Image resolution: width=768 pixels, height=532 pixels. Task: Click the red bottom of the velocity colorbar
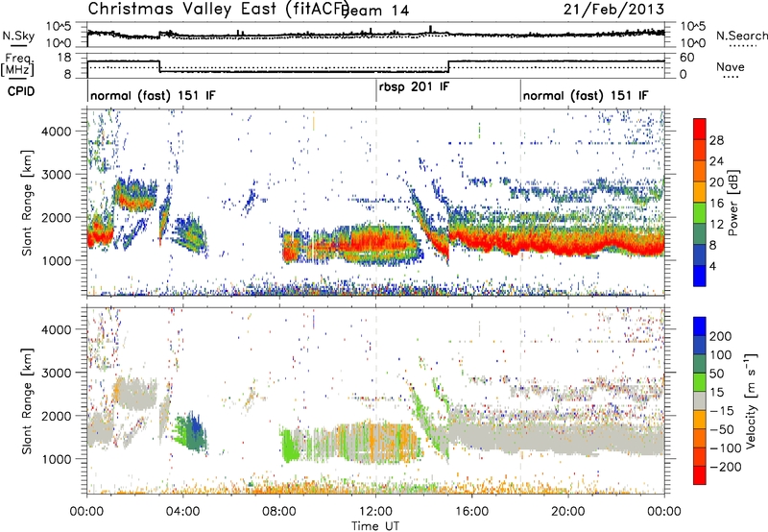(700, 475)
